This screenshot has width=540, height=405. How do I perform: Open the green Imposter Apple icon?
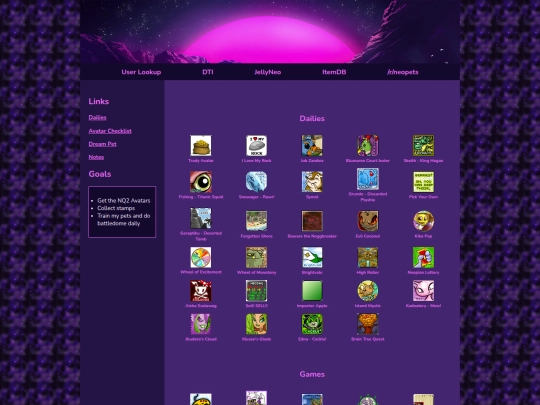tap(312, 291)
